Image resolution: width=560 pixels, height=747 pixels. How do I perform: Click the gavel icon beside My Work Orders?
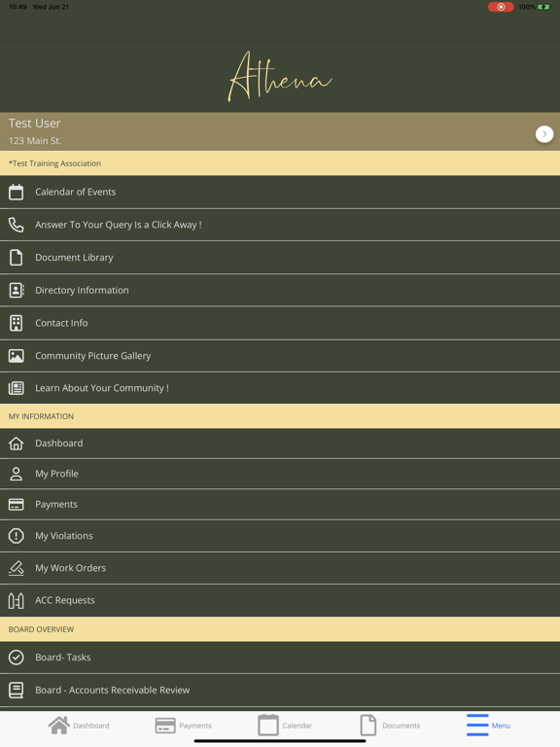[x=17, y=568]
